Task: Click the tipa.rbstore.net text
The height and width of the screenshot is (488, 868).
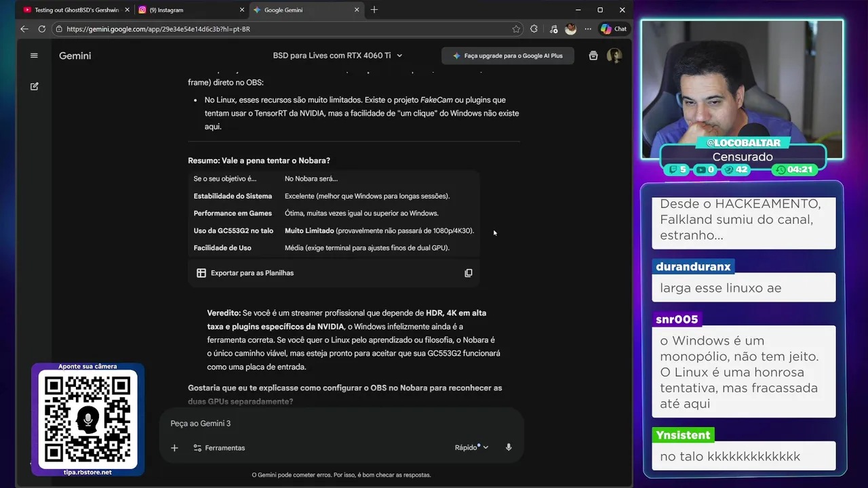Action: tap(87, 472)
